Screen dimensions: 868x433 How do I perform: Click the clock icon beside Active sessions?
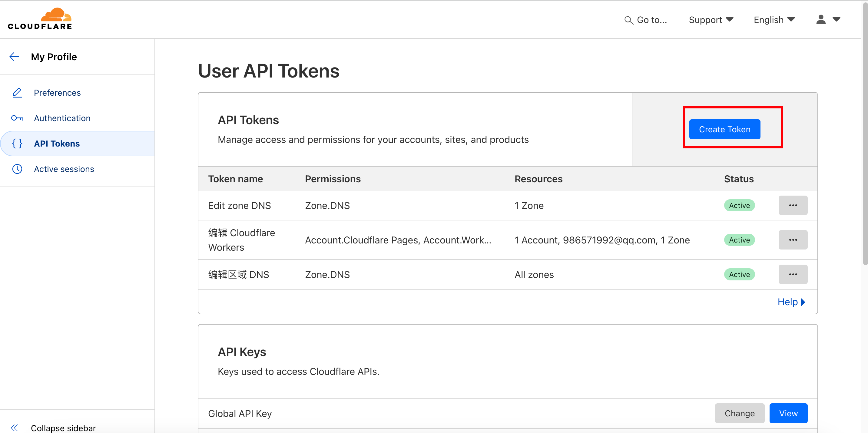[17, 169]
